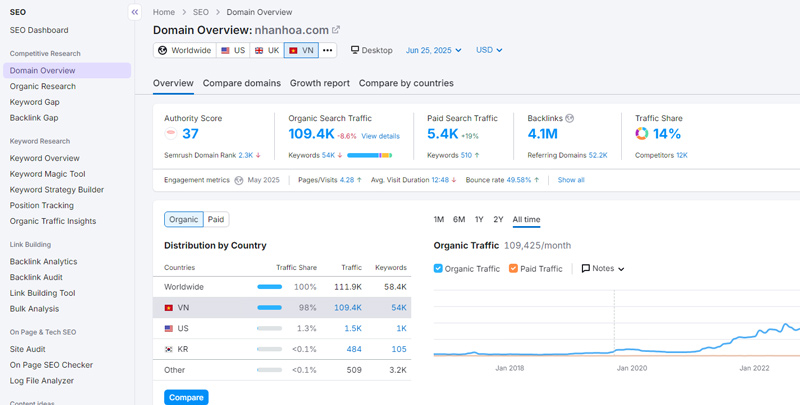The width and height of the screenshot is (800, 405).
Task: Click the globe icon next to Backlinks
Action: pos(570,118)
